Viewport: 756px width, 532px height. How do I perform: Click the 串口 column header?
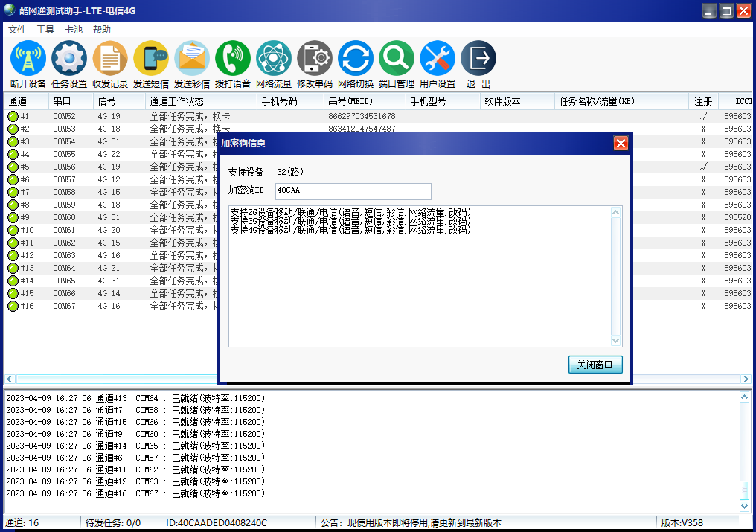point(71,101)
